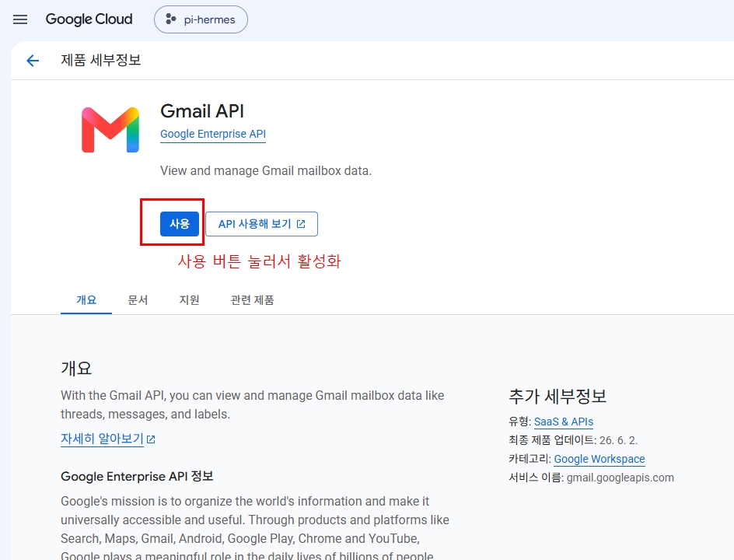Switch to the 지원 tab
734x560 pixels.
click(189, 299)
